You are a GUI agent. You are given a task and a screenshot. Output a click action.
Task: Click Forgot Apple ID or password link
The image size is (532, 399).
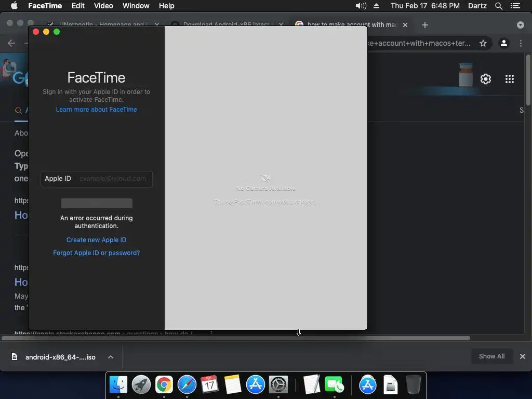point(96,253)
